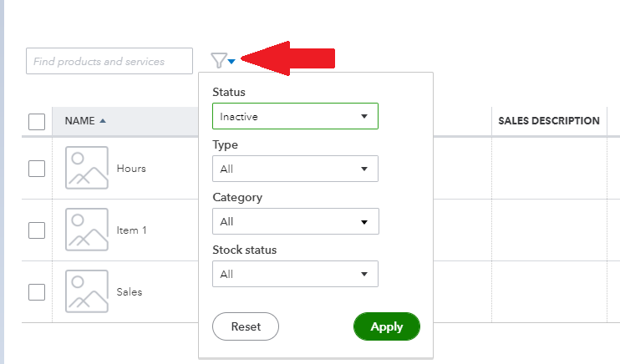This screenshot has width=620, height=364.
Task: Click the SALES DESCRIPTION column header
Action: coord(548,121)
